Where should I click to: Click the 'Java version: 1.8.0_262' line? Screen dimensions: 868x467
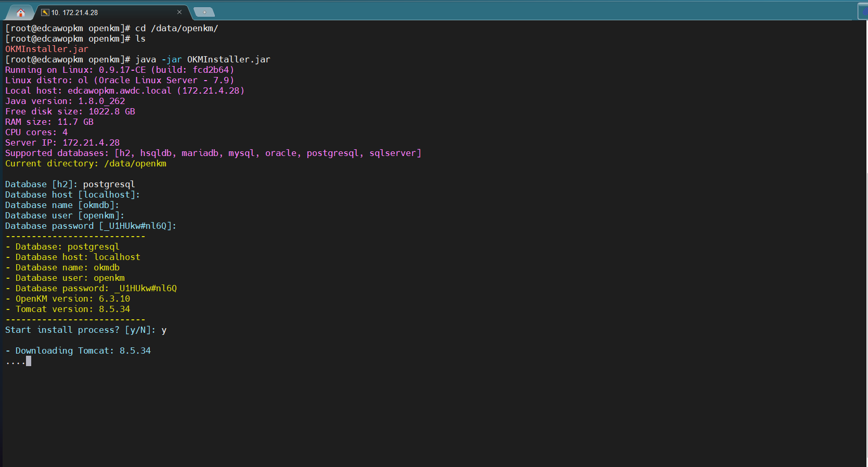(65, 101)
